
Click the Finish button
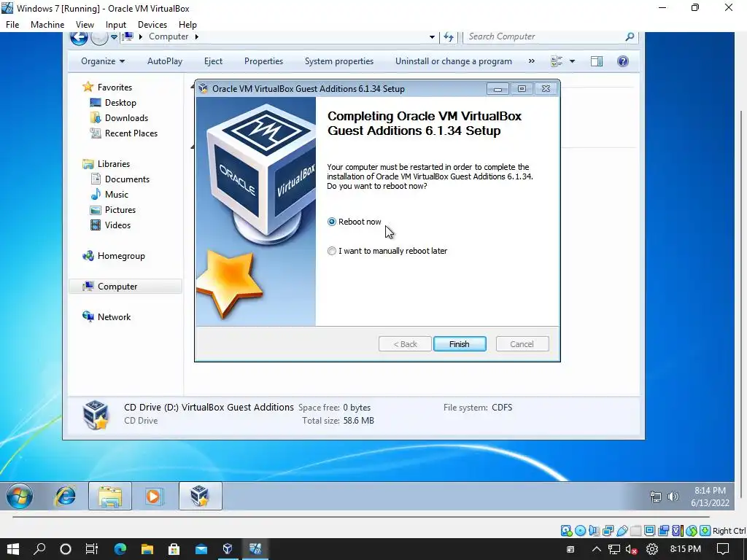click(460, 344)
